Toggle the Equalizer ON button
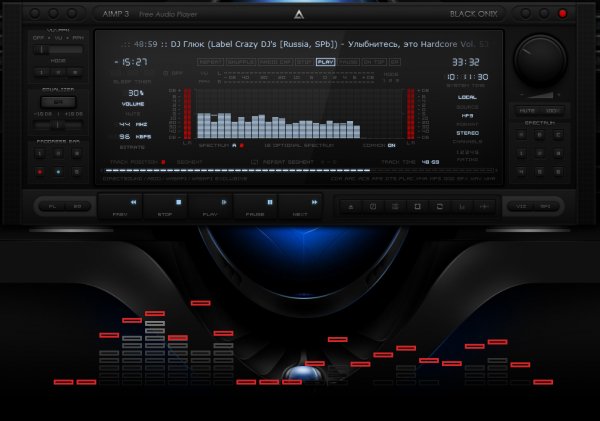 [x=59, y=102]
